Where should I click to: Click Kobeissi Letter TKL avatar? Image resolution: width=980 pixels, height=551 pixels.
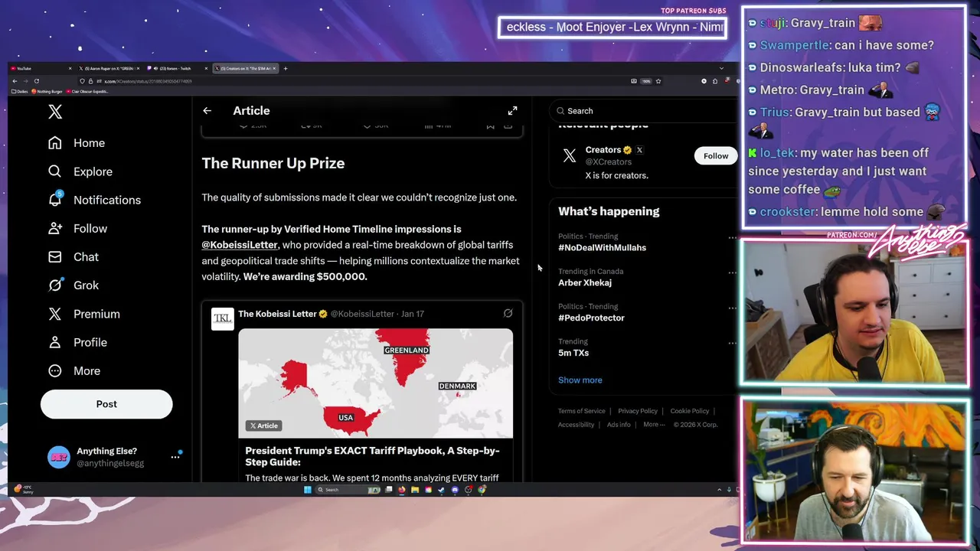[x=222, y=318]
